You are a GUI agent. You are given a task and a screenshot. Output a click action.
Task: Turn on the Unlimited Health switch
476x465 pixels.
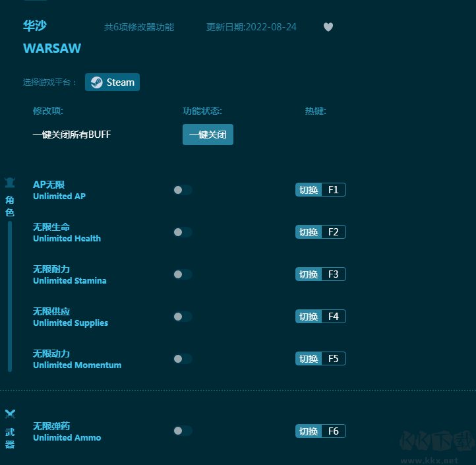(x=183, y=232)
